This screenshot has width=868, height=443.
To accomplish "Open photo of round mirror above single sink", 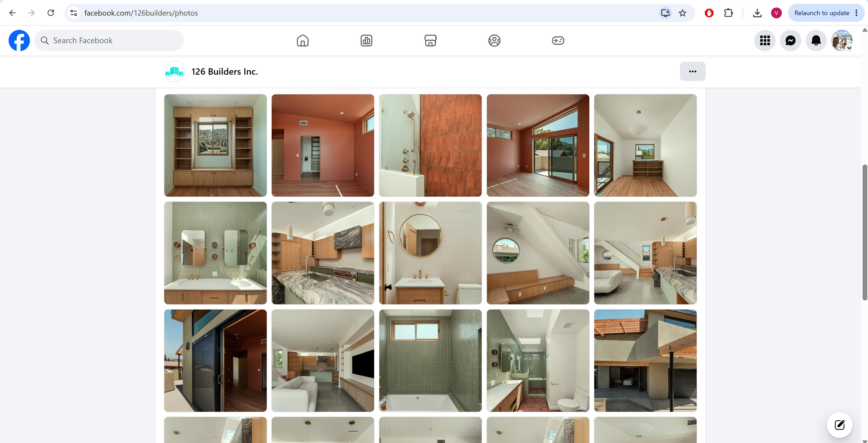I will [430, 253].
